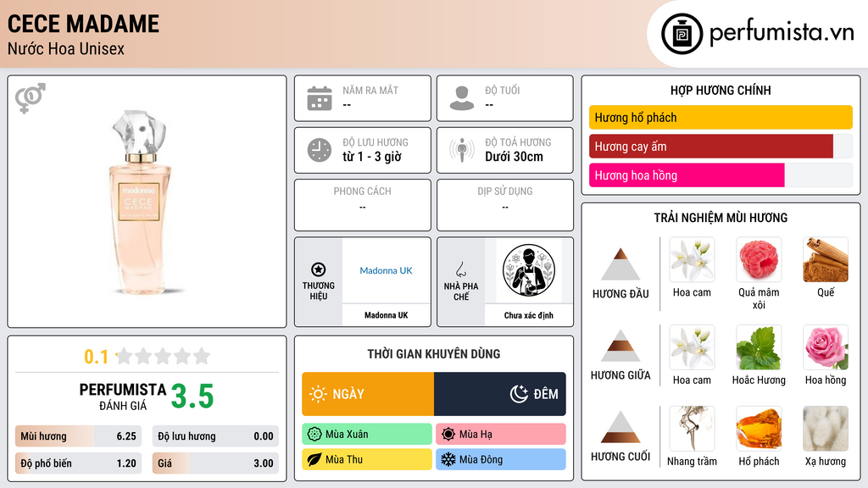Click the leaf icon for Mùa Thu

[x=314, y=459]
